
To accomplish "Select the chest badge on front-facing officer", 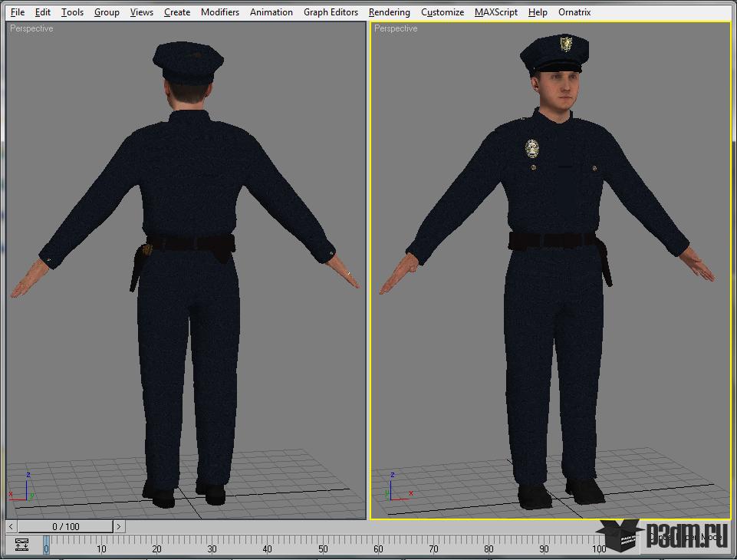I will point(531,149).
